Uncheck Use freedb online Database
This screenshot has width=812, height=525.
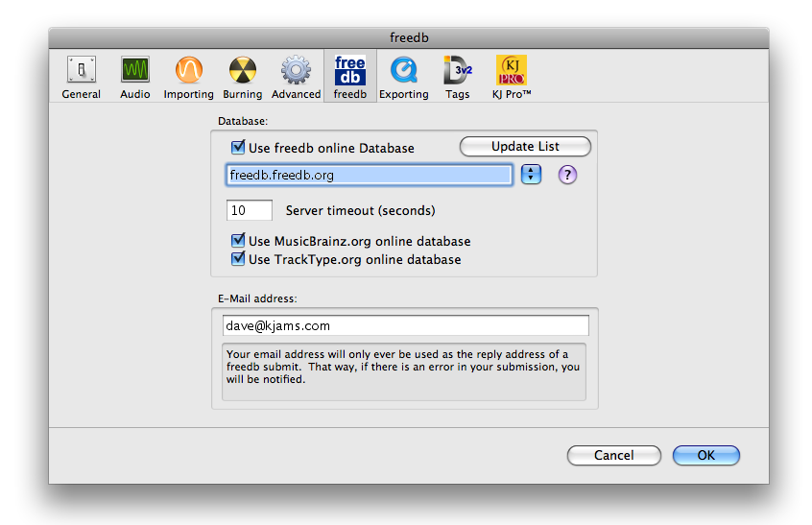tap(238, 148)
